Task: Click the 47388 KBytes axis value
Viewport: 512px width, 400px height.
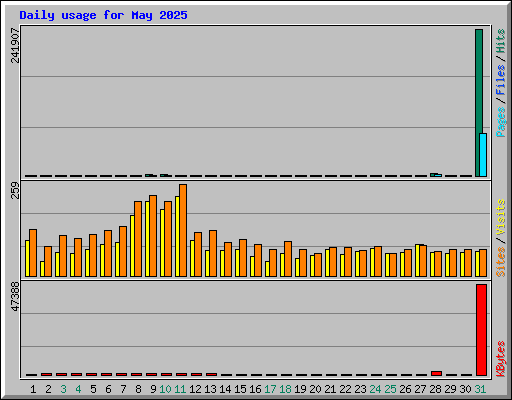Action: click(15, 296)
